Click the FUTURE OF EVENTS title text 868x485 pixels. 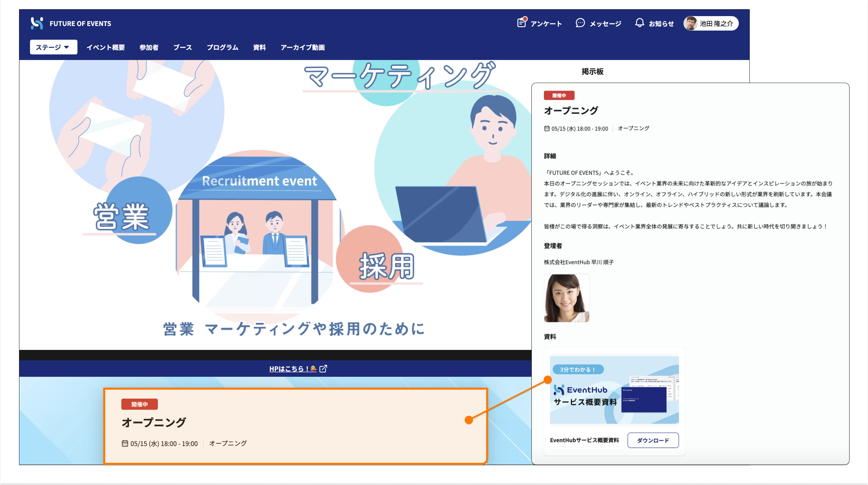tap(80, 24)
